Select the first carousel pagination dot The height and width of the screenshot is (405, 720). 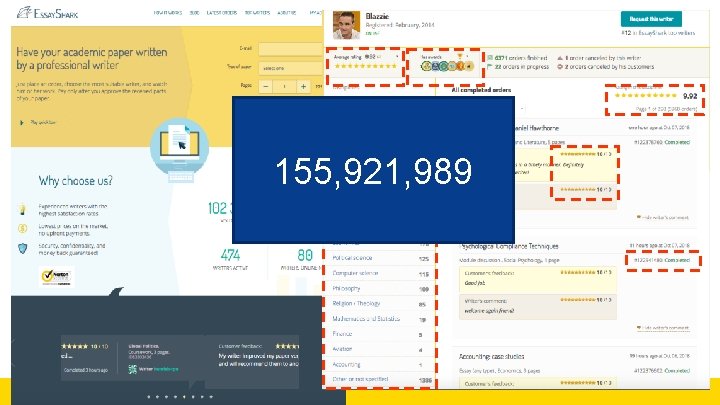point(148,396)
